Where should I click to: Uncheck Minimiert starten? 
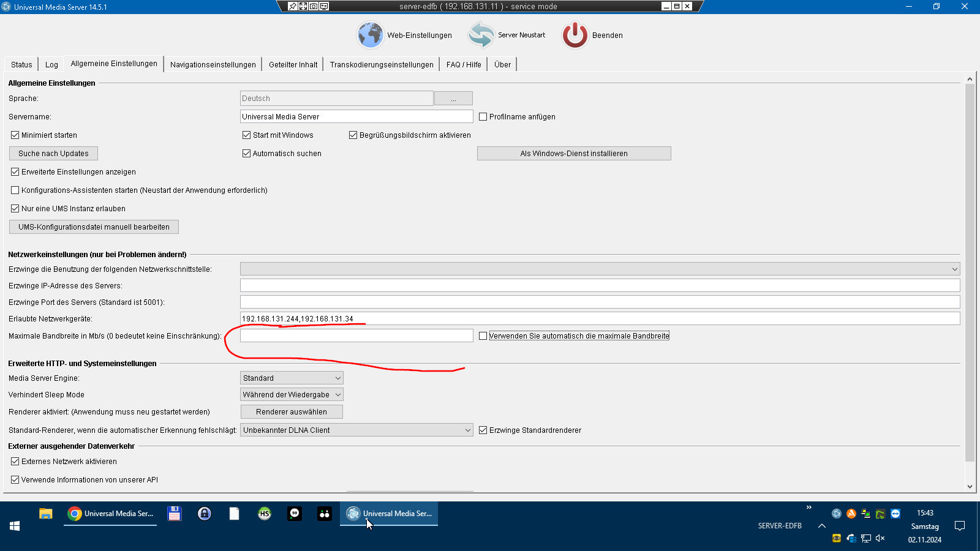coord(15,135)
